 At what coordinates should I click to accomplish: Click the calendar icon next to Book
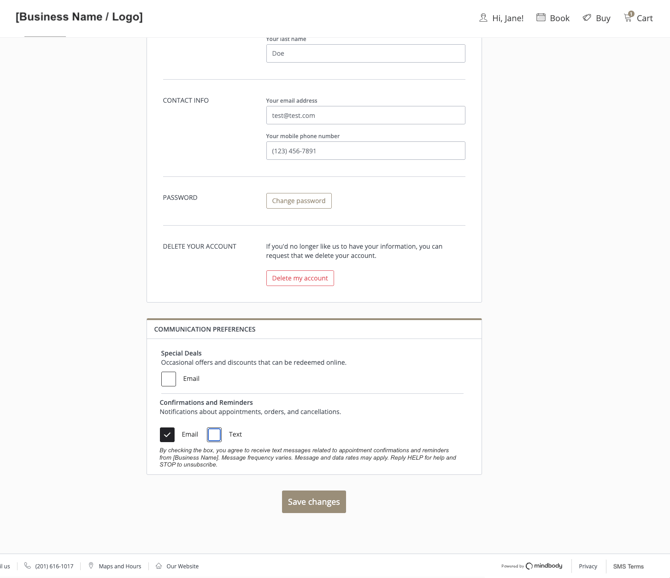point(541,17)
